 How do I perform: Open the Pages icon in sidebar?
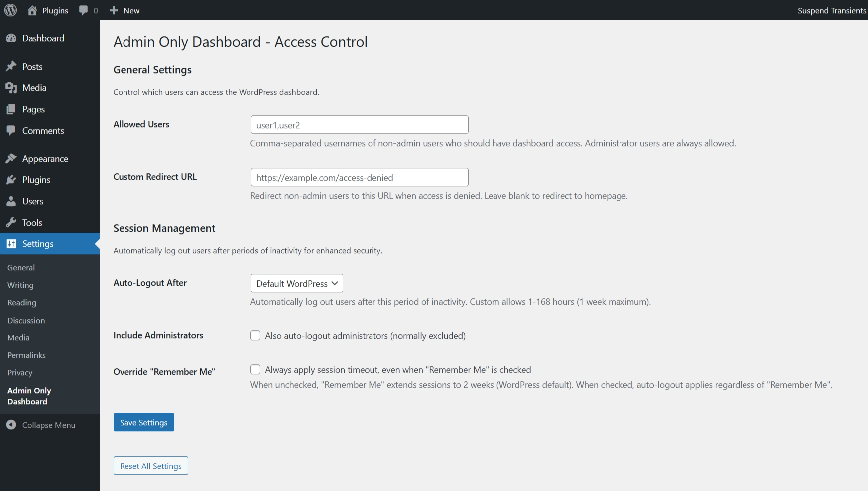point(12,109)
